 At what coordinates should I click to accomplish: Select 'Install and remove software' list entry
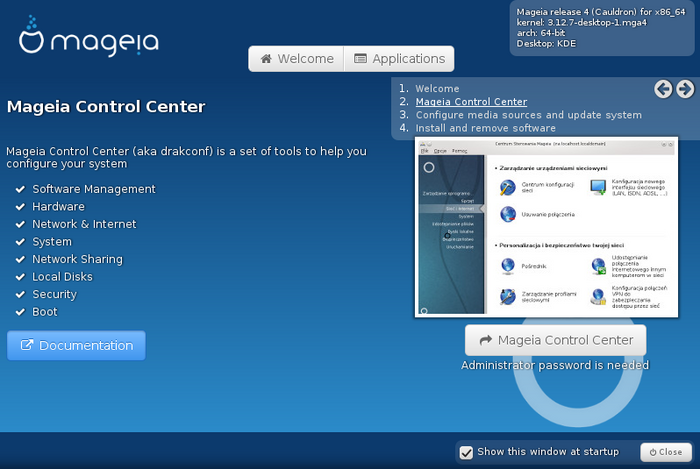pos(485,128)
